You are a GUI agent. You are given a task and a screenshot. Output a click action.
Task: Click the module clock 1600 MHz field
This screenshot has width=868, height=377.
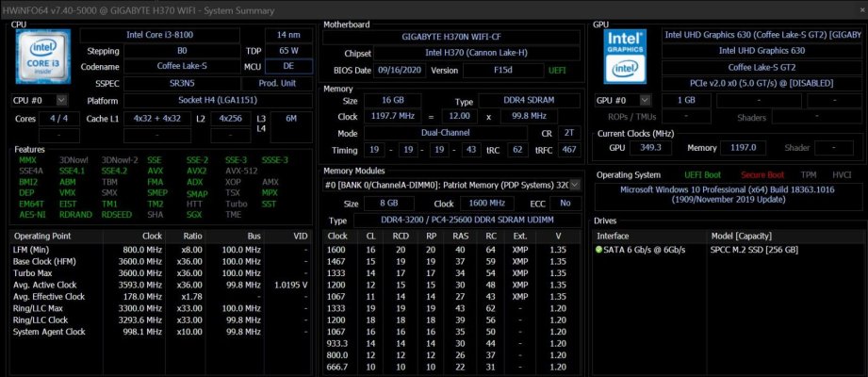pyautogui.click(x=489, y=204)
